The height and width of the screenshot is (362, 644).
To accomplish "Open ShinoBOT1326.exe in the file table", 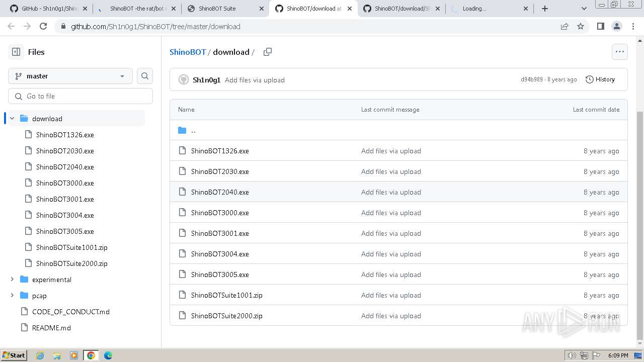I will click(x=220, y=151).
